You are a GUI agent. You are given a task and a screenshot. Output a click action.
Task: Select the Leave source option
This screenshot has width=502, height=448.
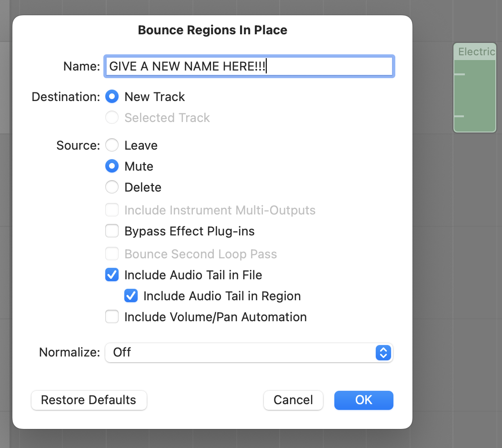(112, 145)
